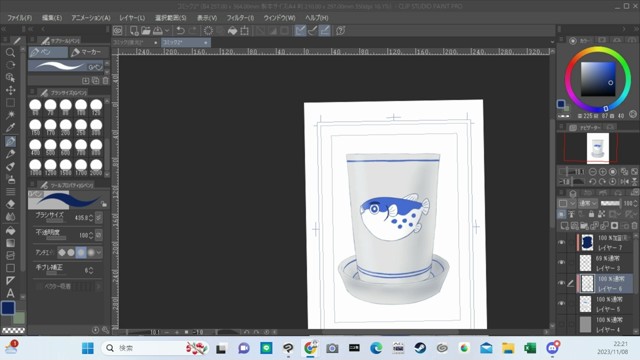Image resolution: width=640 pixels, height=360 pixels.
Task: Toggle Snap to ruler in command bar
Action: [x=300, y=31]
